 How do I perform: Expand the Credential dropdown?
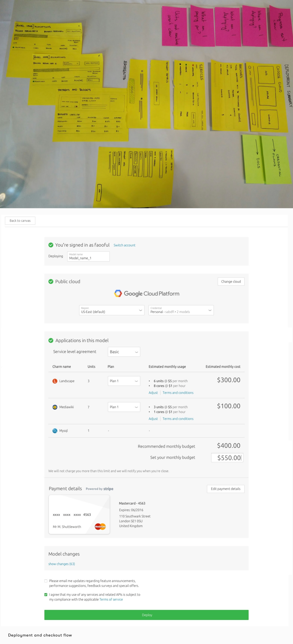(x=181, y=310)
